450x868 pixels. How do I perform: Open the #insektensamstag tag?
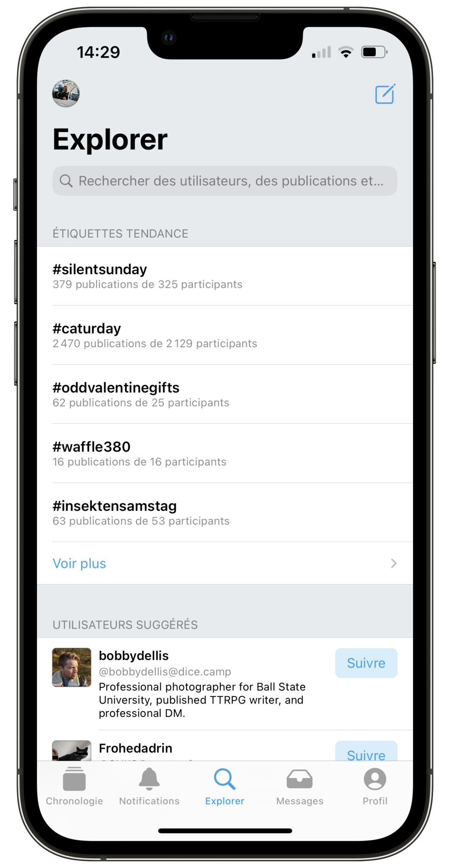[x=225, y=512]
